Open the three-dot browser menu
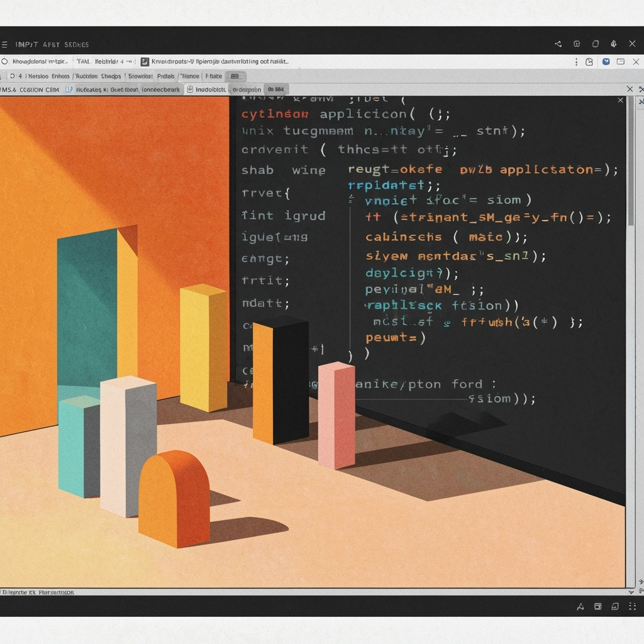 (576, 62)
